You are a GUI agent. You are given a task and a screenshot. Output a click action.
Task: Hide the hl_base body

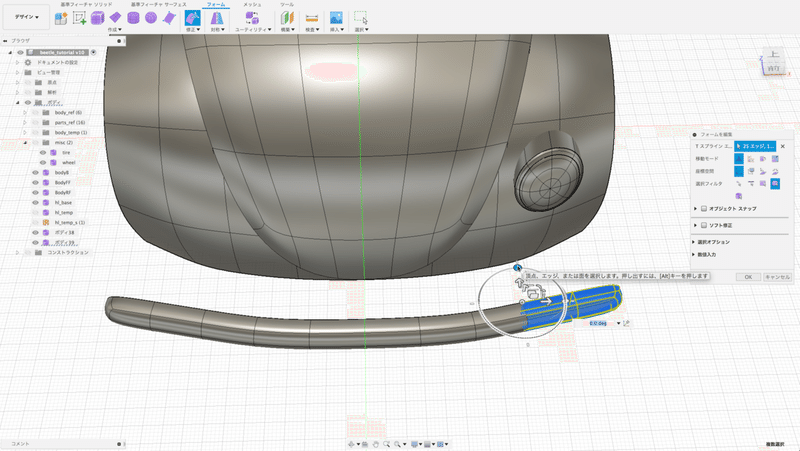point(35,203)
